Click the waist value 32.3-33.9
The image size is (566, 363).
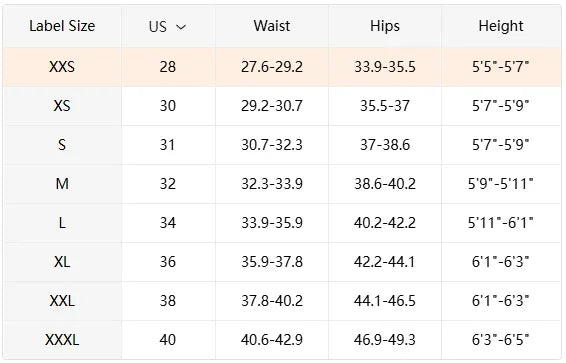click(272, 184)
